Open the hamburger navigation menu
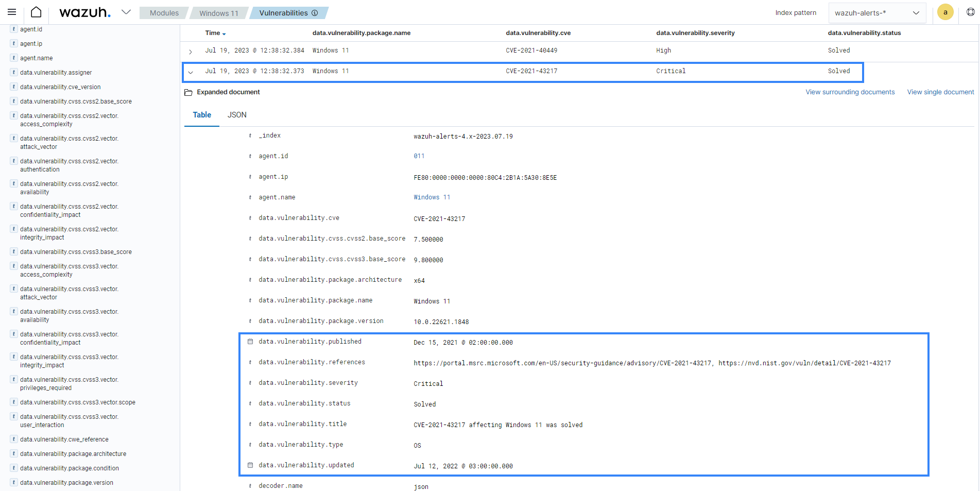 12,12
